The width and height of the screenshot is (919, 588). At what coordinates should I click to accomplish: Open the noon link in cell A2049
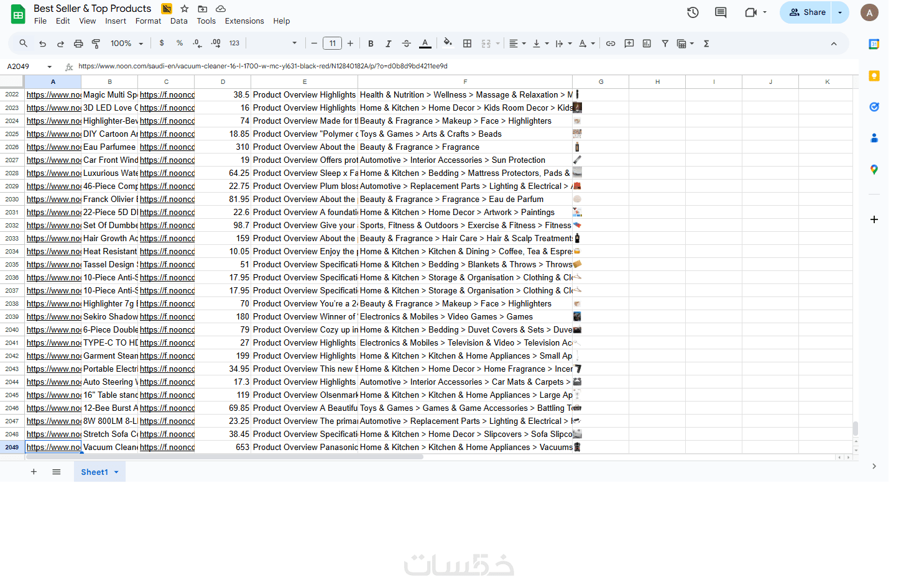click(53, 448)
